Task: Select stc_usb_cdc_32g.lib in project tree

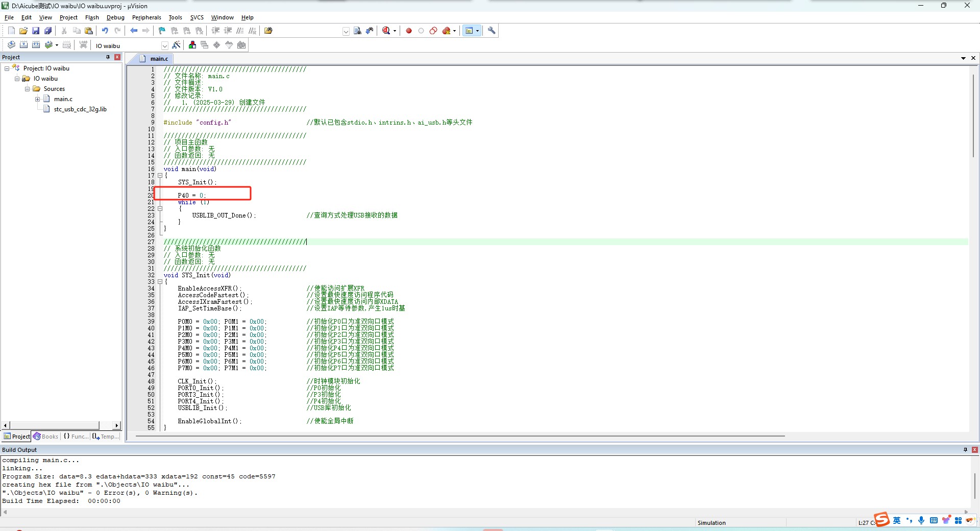Action: click(x=80, y=109)
